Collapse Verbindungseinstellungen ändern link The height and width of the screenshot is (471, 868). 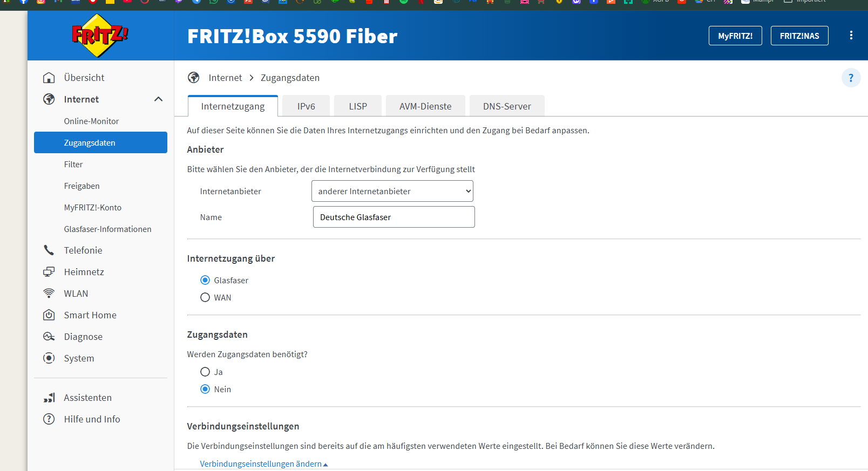pyautogui.click(x=264, y=464)
